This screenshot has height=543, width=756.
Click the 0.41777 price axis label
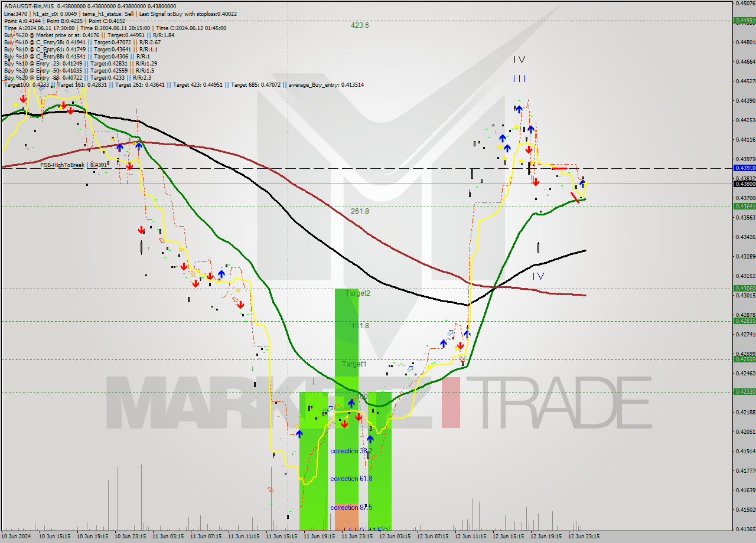(x=745, y=470)
